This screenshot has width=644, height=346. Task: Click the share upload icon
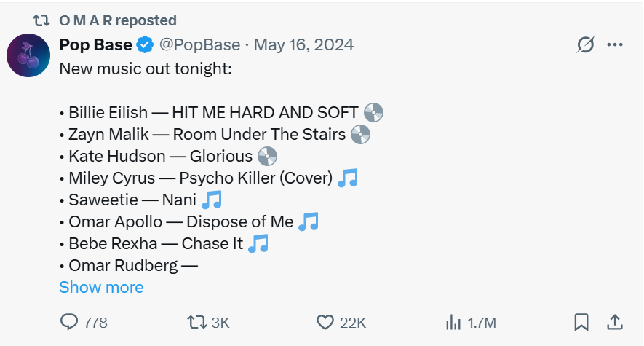614,322
